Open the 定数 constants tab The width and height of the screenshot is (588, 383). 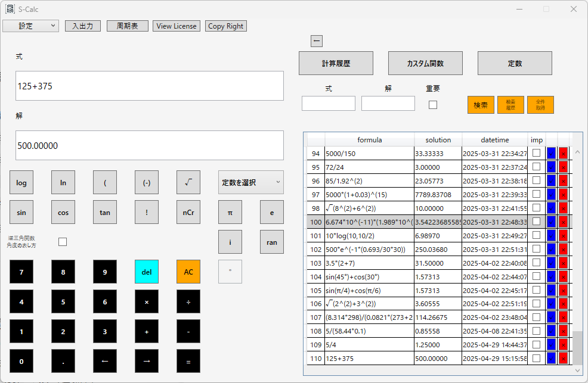[515, 63]
